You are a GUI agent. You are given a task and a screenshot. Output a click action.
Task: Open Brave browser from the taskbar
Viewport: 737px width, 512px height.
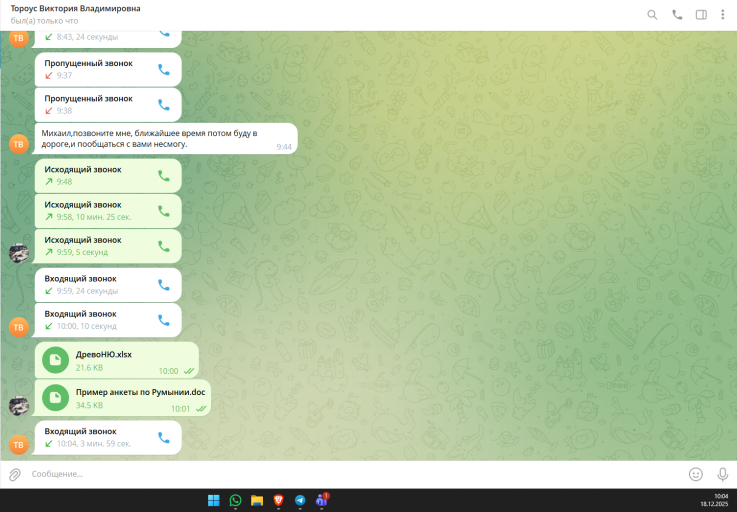[x=278, y=500]
